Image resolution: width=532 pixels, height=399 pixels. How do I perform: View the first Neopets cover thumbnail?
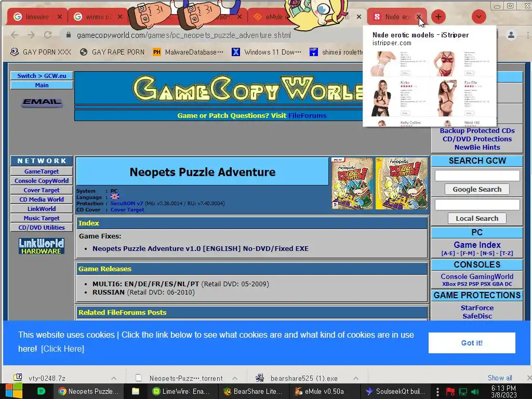click(x=352, y=183)
